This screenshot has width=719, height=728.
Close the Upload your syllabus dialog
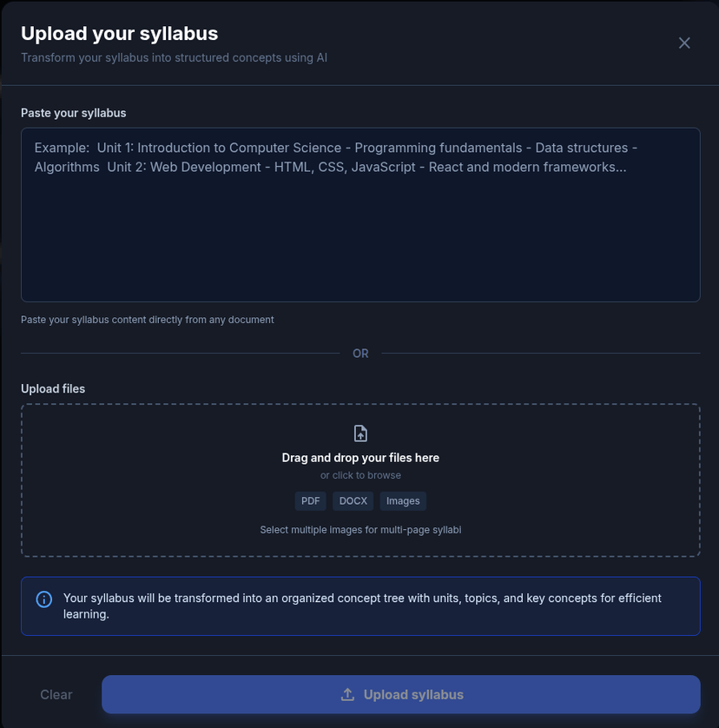coord(684,43)
